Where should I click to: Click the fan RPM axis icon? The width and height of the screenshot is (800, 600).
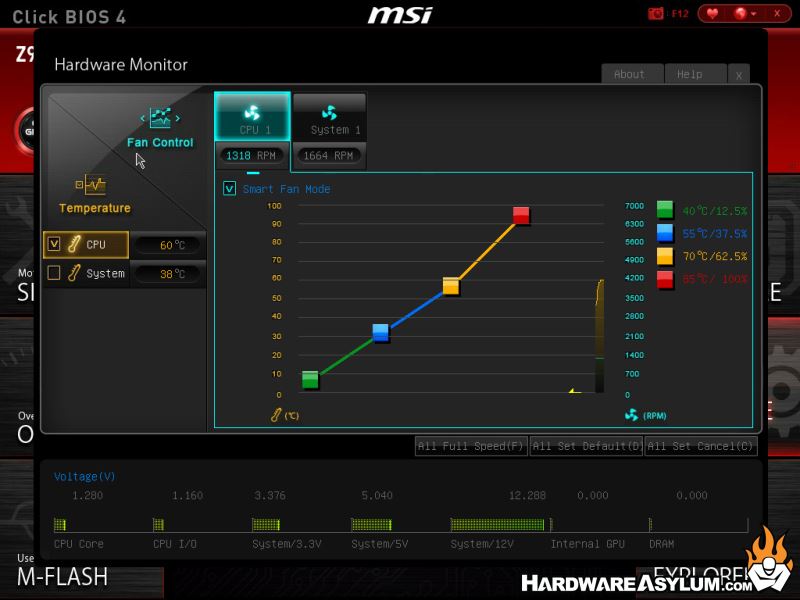632,415
